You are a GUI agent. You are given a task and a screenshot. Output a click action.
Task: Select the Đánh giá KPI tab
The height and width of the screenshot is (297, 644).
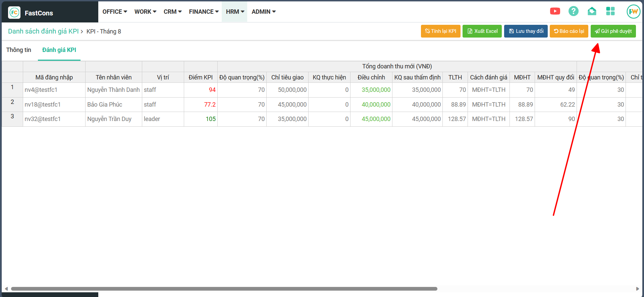pyautogui.click(x=59, y=50)
